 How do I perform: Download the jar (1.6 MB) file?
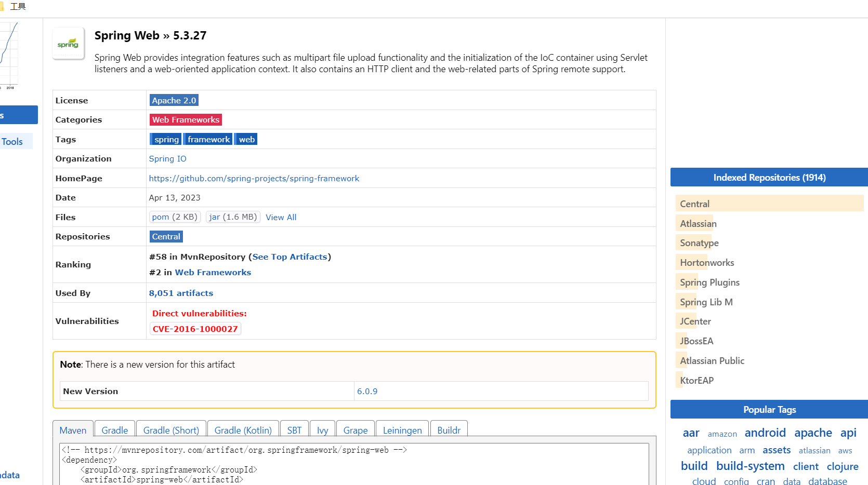tap(233, 217)
